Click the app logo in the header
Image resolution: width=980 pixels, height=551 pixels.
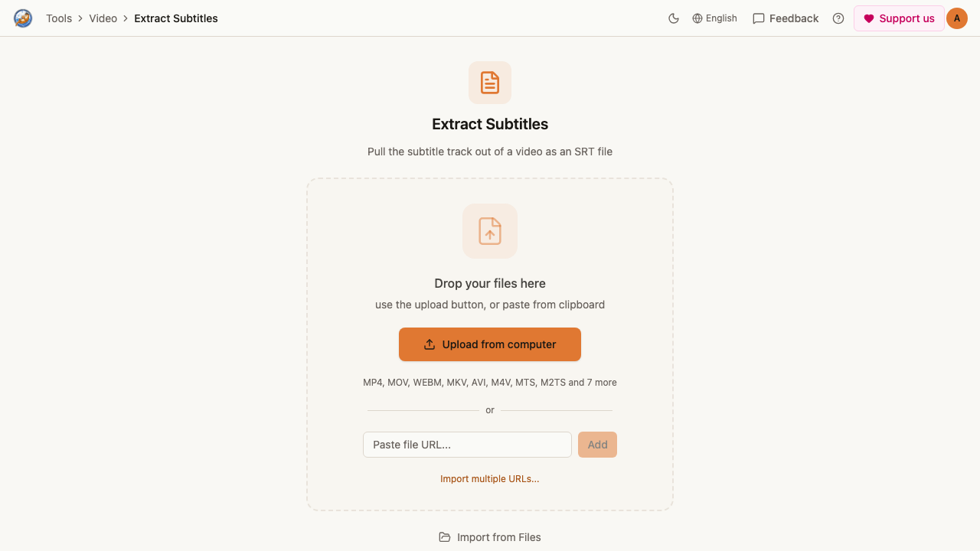tap(23, 18)
